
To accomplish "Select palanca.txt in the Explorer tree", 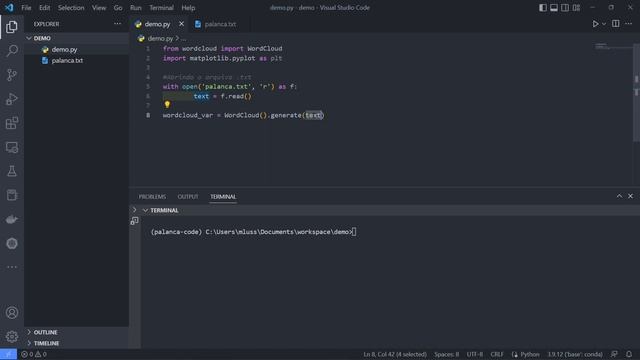I will (x=76, y=60).
